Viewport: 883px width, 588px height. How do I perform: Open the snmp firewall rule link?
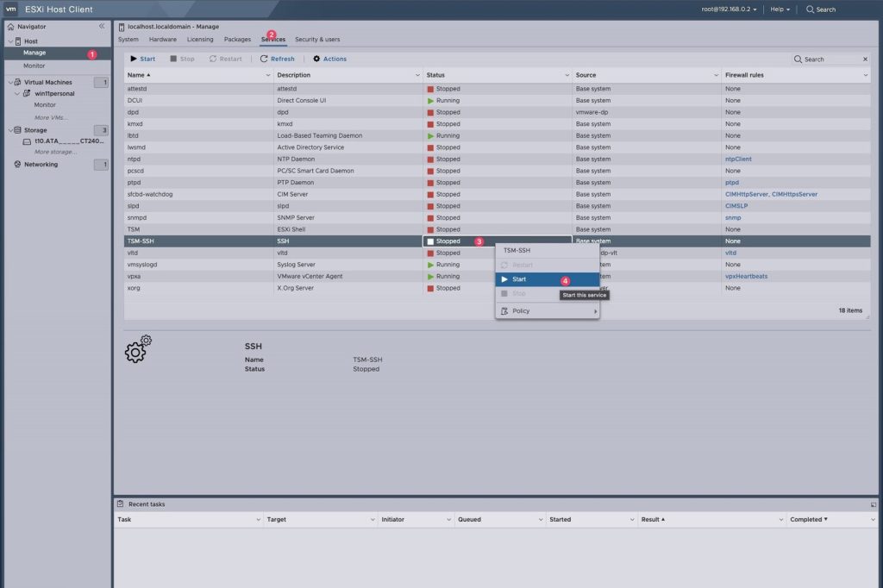(733, 218)
